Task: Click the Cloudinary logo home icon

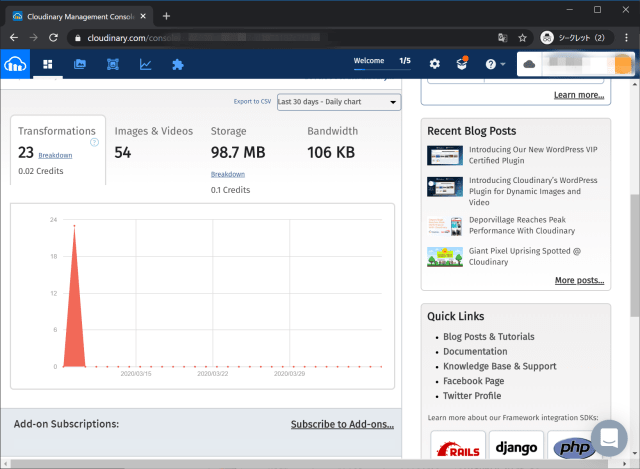Action: click(15, 64)
